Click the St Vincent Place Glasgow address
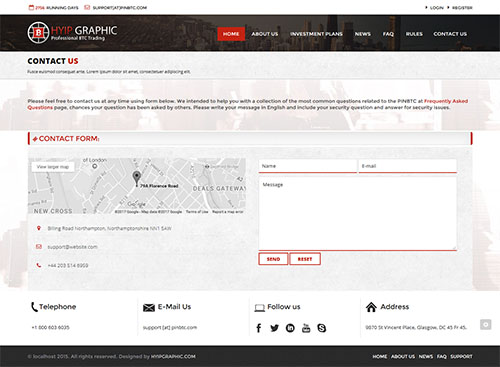 point(416,328)
